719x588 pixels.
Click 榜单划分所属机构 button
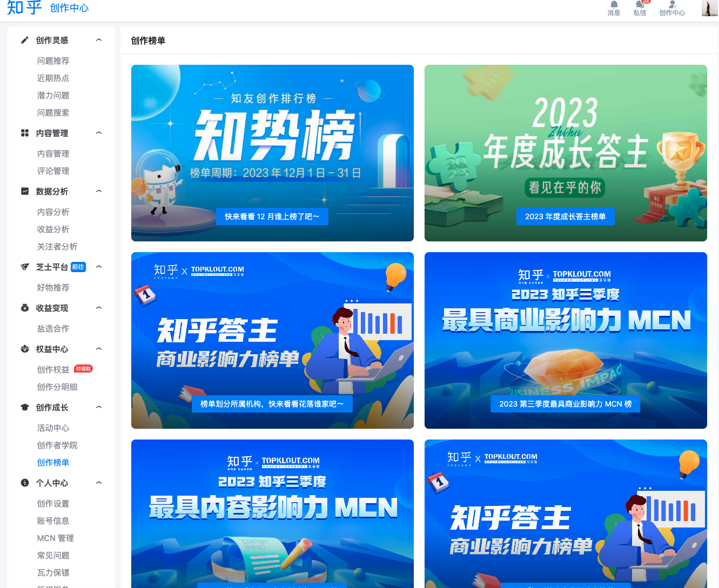(x=272, y=404)
